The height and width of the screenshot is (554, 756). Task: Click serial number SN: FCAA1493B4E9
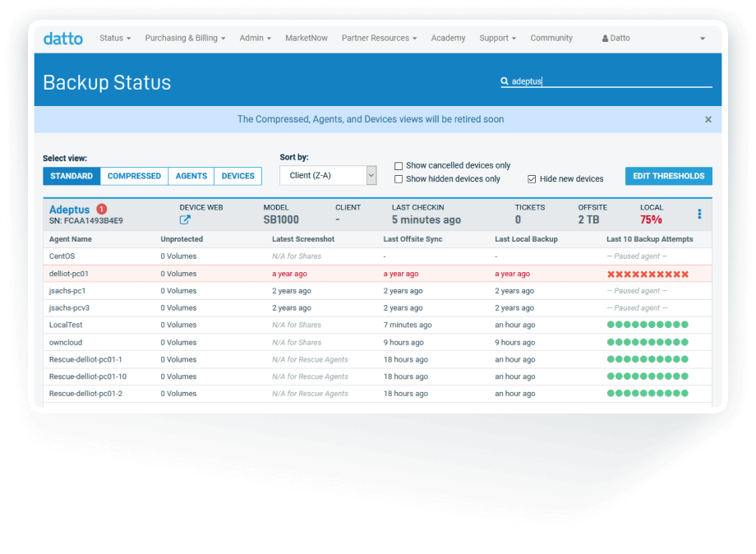click(x=85, y=221)
